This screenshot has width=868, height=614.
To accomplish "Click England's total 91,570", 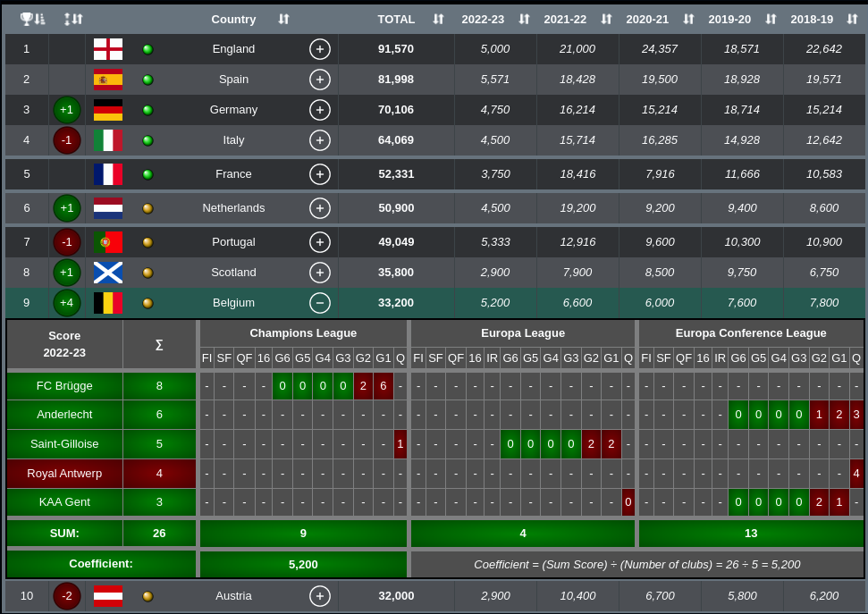I will click(396, 49).
